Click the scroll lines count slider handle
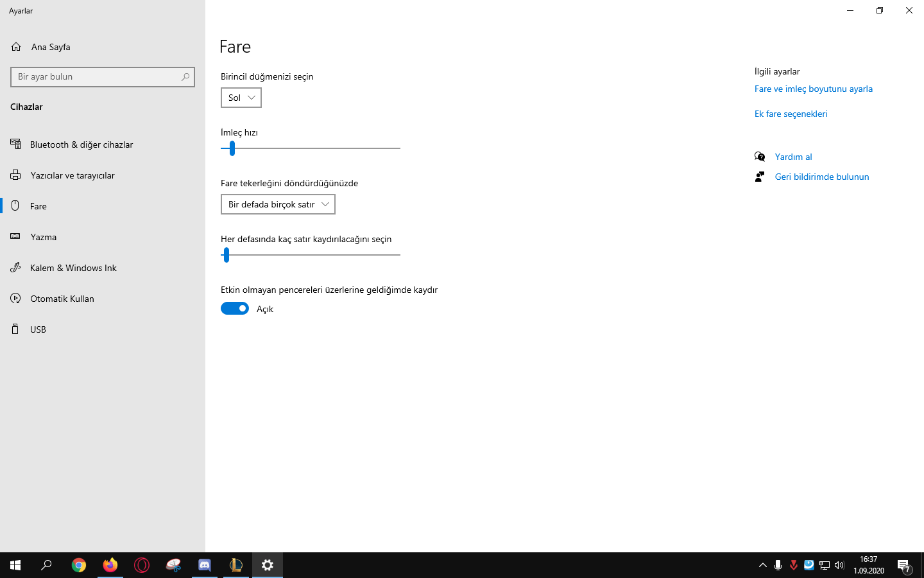 pos(227,255)
